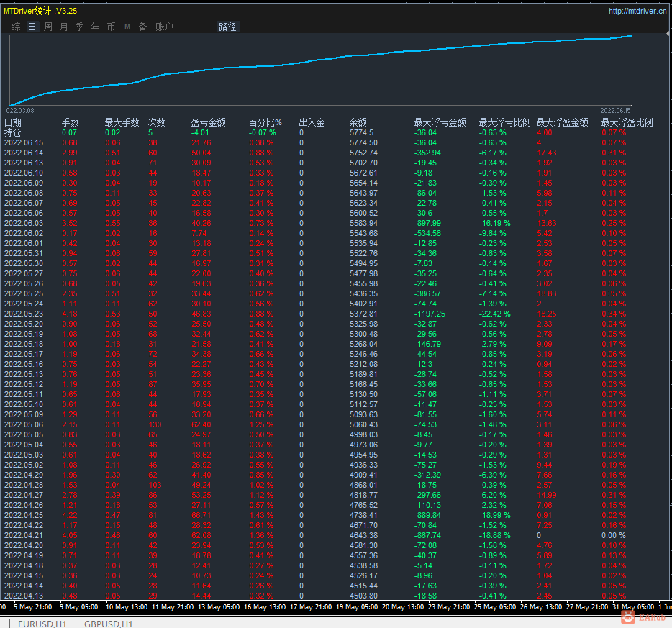Click the 最大浮亏金额 column header
This screenshot has height=628, width=672.
click(440, 122)
